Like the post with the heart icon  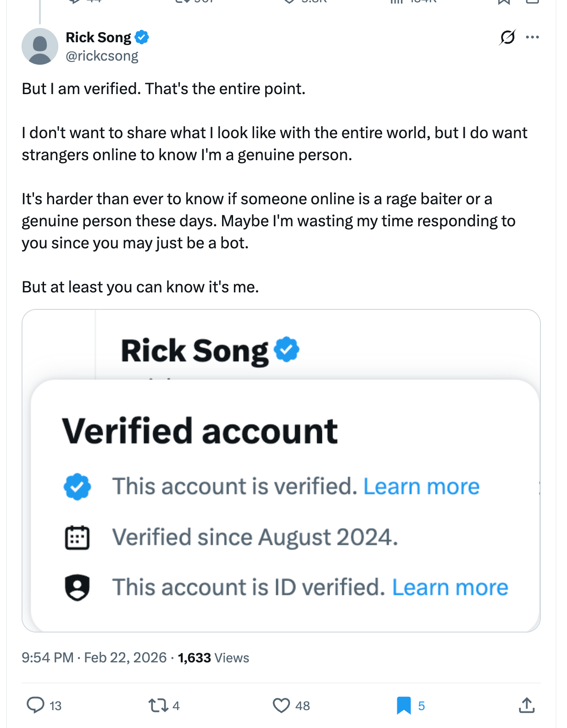(281, 705)
